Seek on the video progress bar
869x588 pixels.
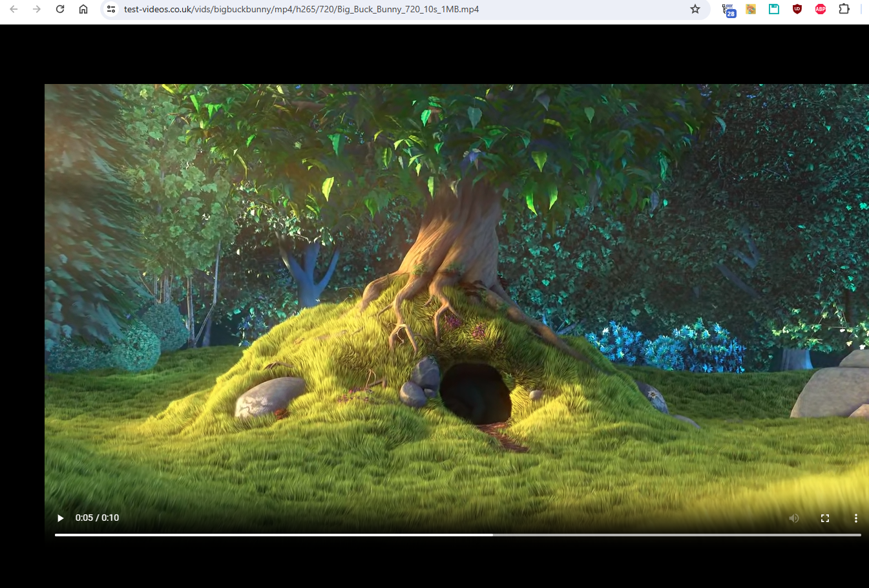[x=458, y=535]
